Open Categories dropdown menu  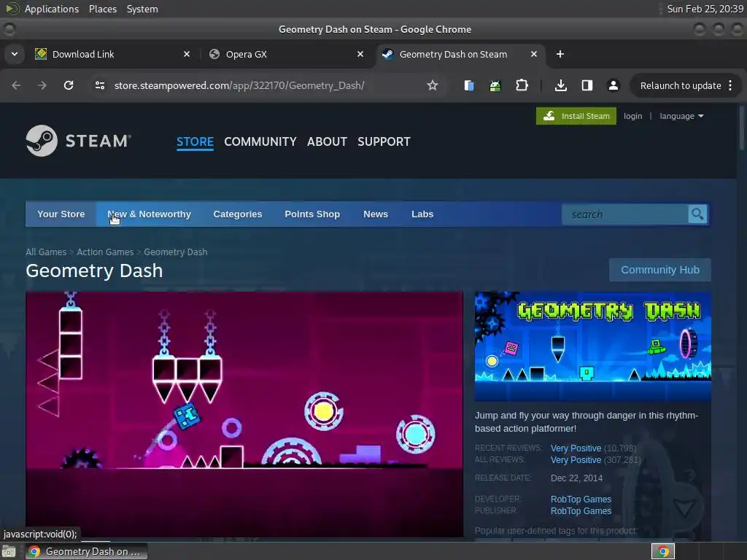pos(238,214)
